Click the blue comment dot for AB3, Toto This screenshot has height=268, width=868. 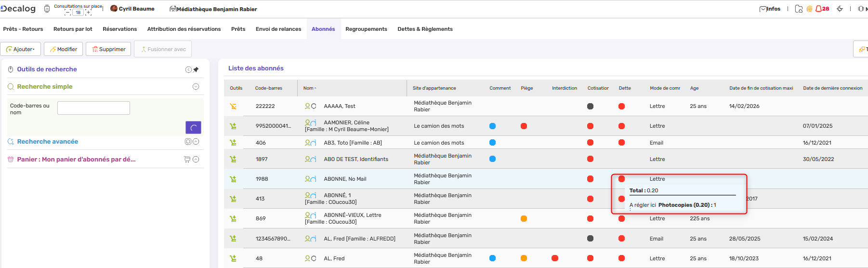(492, 143)
